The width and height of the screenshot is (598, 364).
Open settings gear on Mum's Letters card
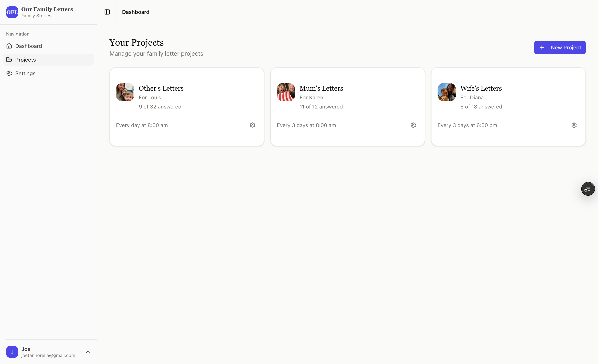tap(413, 125)
